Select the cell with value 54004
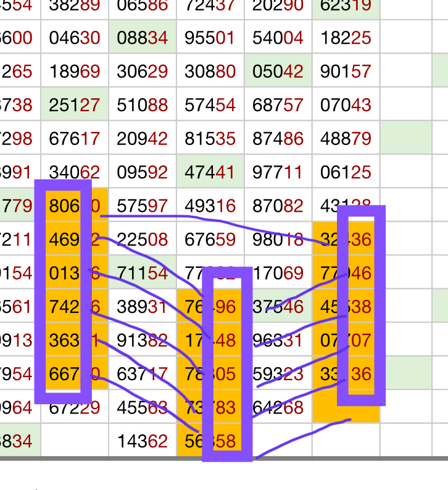Image resolution: width=448 pixels, height=490 pixels. [x=278, y=38]
